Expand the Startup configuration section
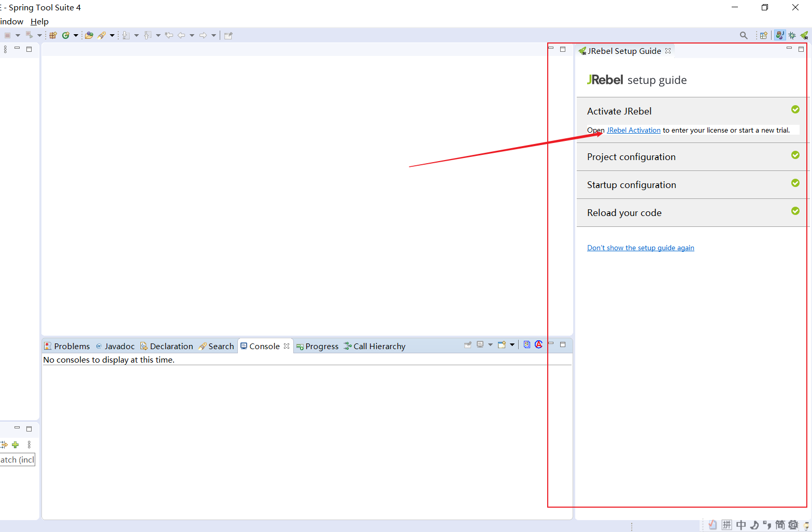 click(x=631, y=184)
